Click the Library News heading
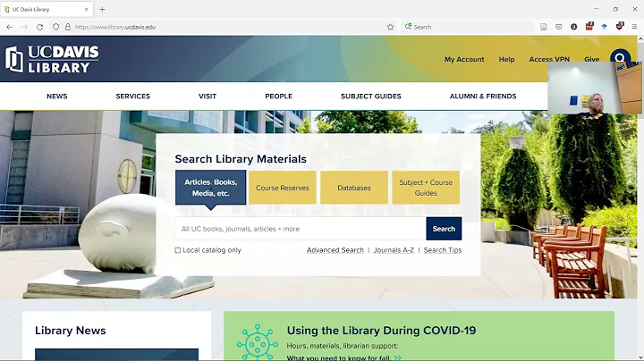 [71, 331]
